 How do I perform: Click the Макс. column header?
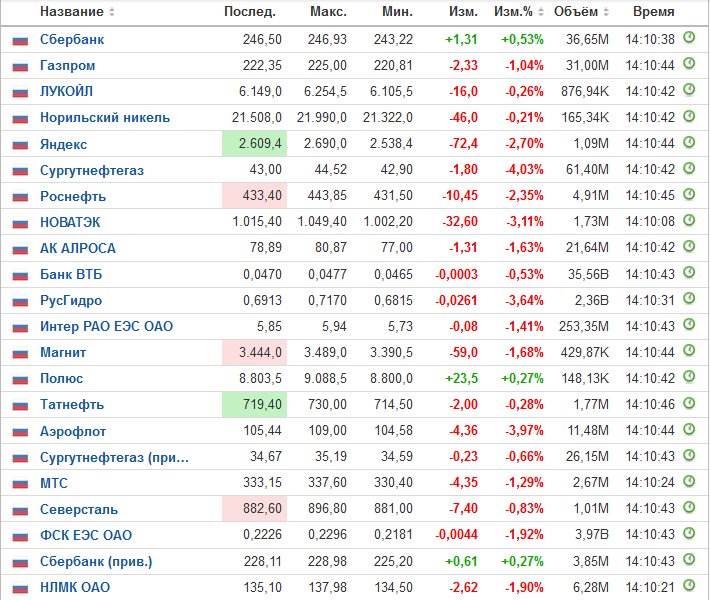328,12
